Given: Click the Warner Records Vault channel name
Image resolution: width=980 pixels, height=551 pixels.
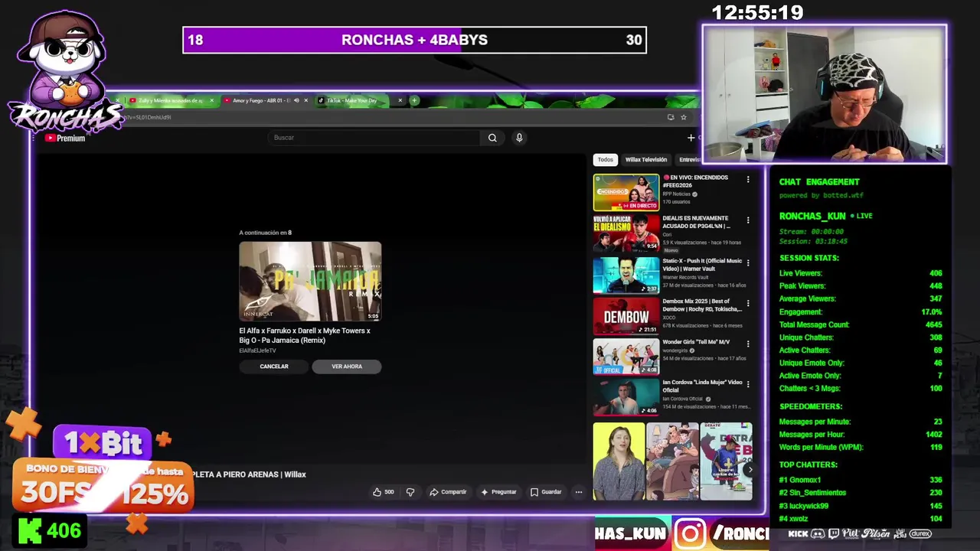Looking at the screenshot, I should click(685, 277).
